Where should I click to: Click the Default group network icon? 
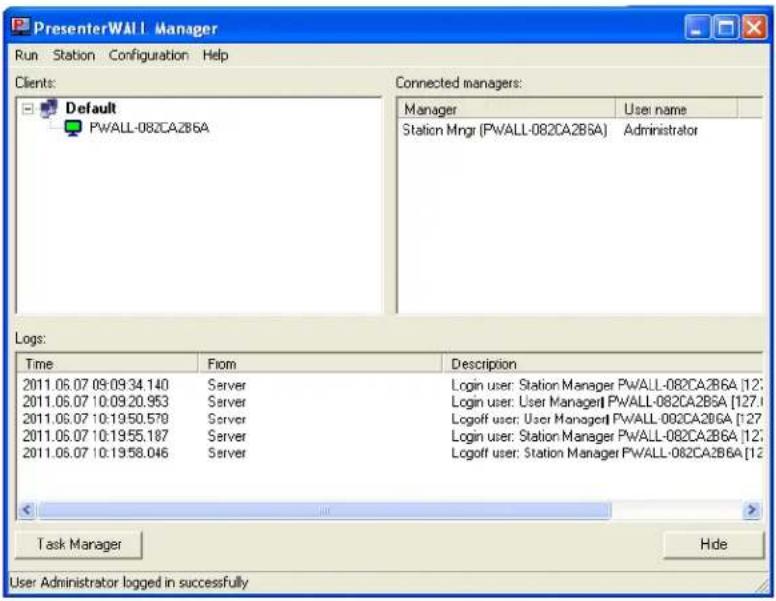click(x=49, y=108)
